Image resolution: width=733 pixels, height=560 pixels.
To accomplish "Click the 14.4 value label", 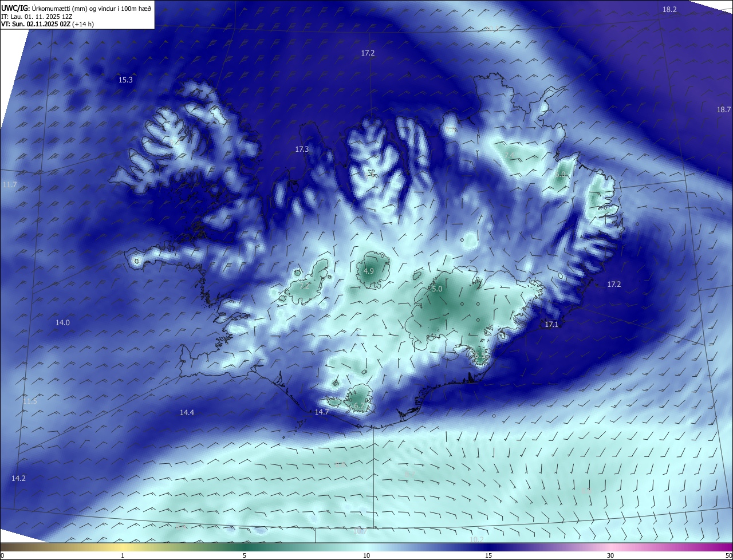I will (187, 413).
